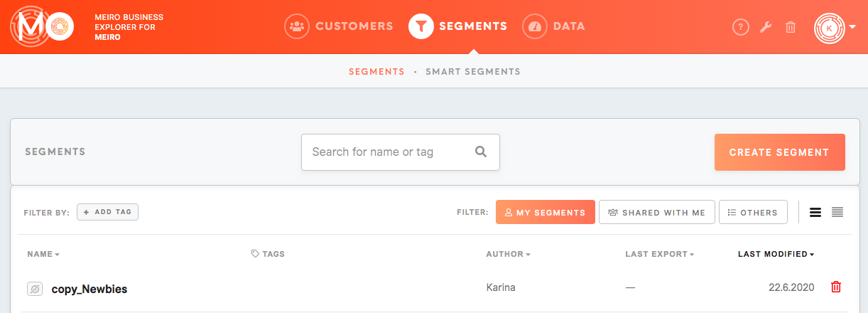Click the Data gauge icon
The height and width of the screenshot is (313, 868).
coord(535,26)
